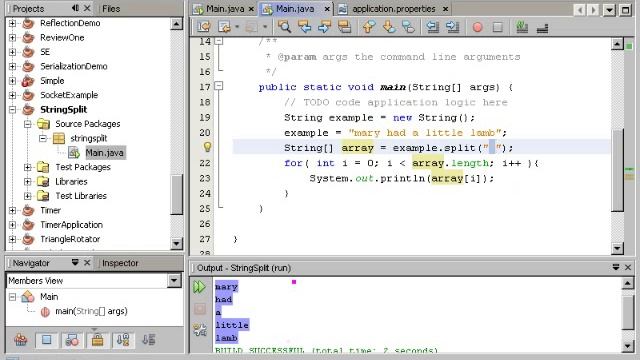Switch to the unselected Main.java tab
This screenshot has width=640, height=360.
click(x=225, y=9)
